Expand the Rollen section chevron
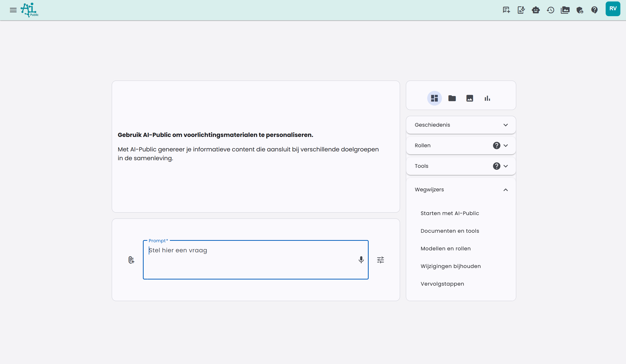This screenshot has height=364, width=626. 505,146
